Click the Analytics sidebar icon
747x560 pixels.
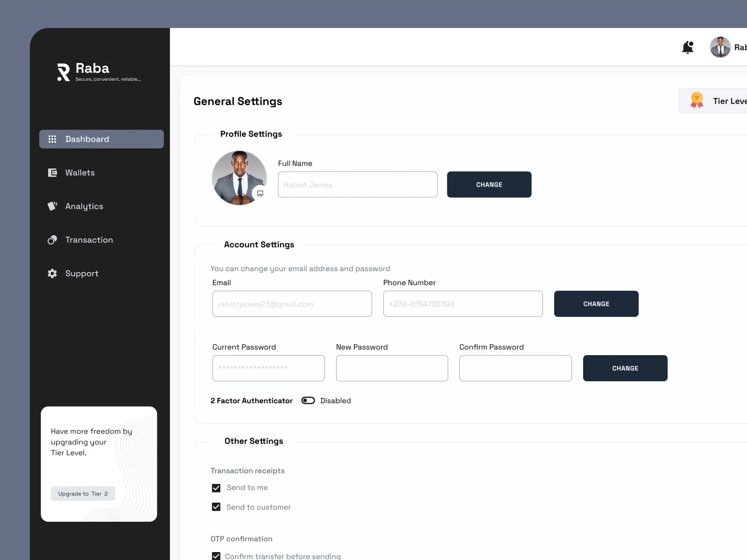coord(52,206)
